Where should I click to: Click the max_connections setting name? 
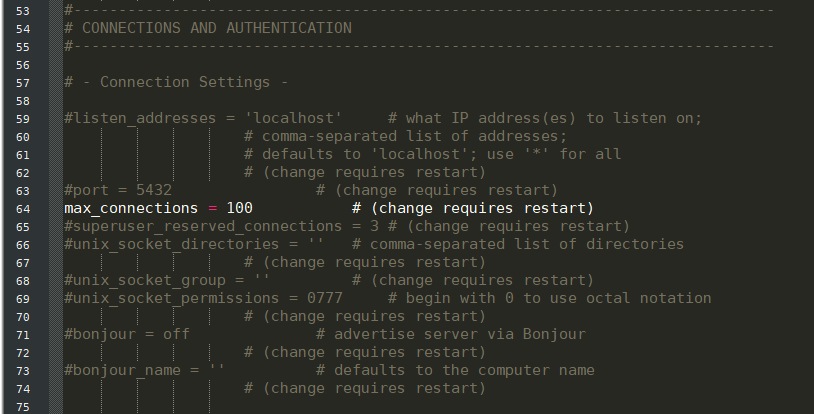131,208
